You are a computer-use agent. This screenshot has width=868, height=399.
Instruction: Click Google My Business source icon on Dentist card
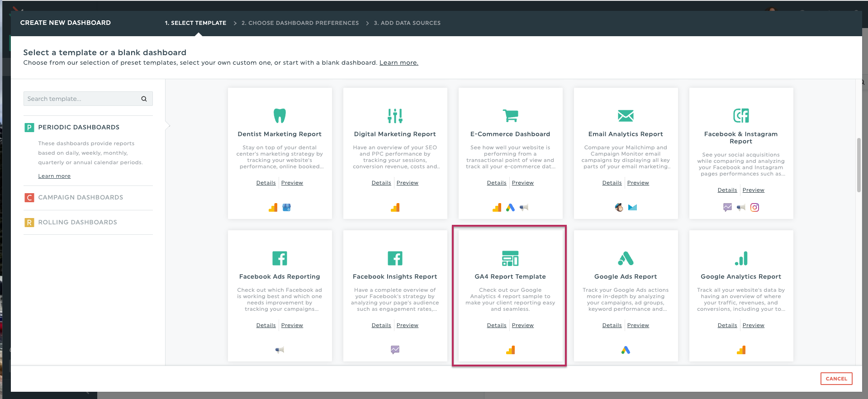(x=286, y=208)
